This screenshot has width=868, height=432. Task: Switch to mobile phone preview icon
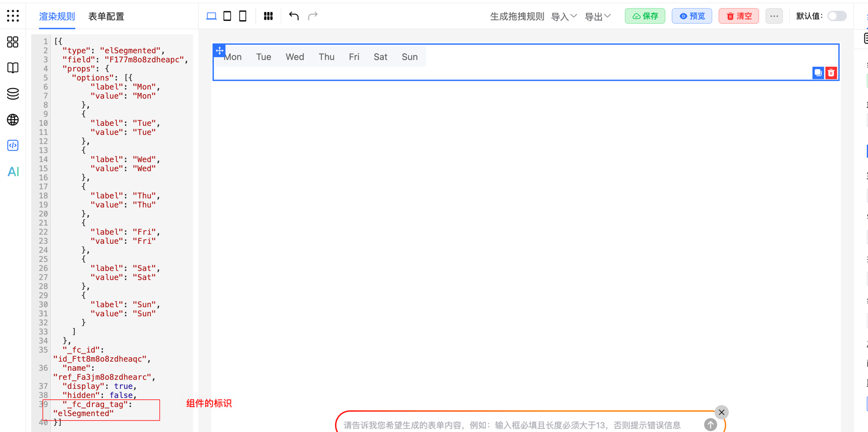point(243,16)
